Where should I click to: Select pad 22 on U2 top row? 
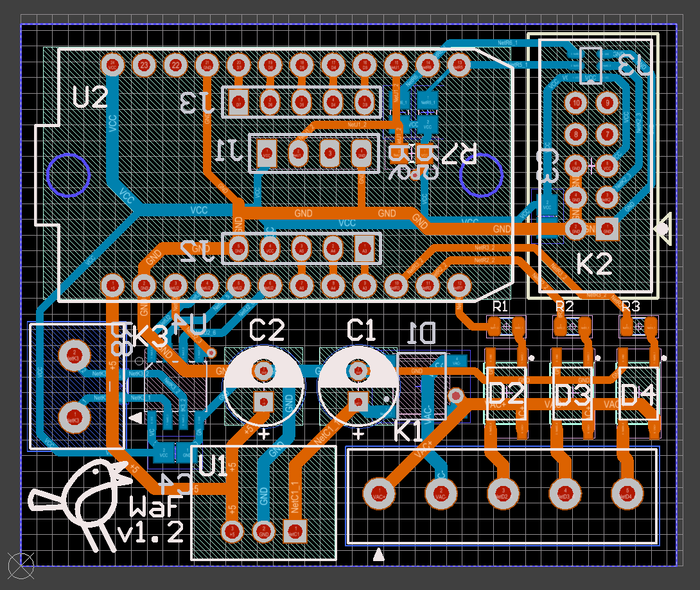(175, 65)
